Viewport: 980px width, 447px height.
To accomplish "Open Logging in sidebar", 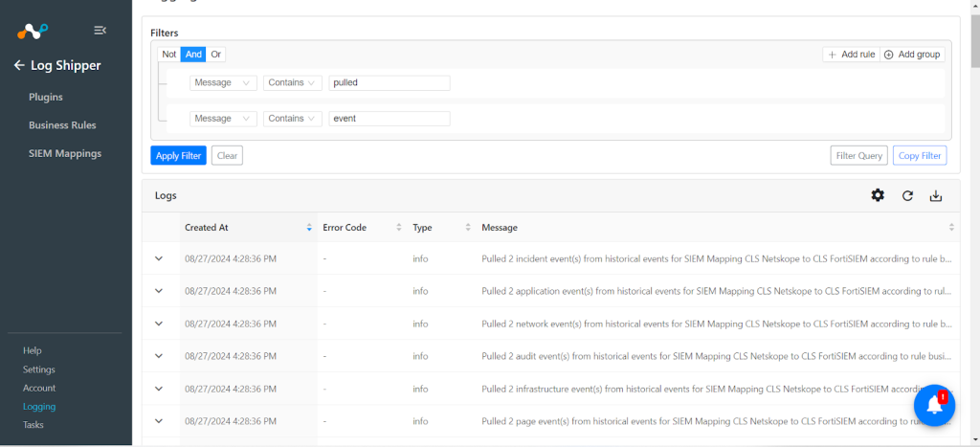I will point(39,407).
